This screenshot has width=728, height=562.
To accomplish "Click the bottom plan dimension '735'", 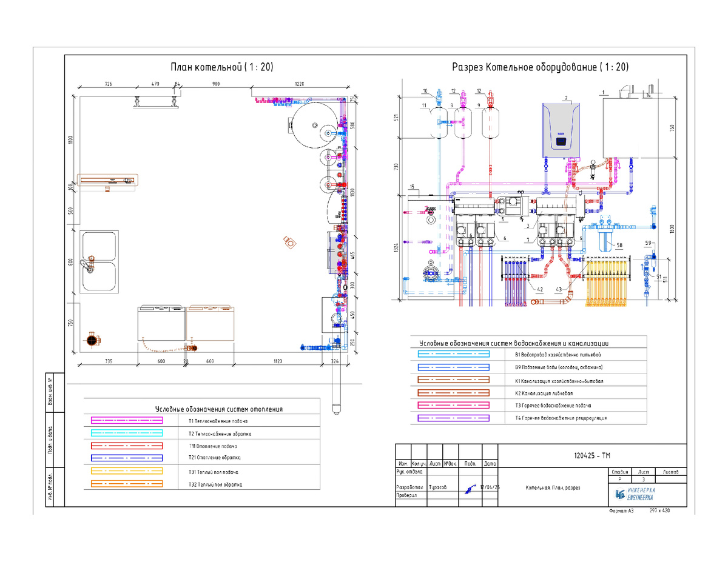I will 108,361.
